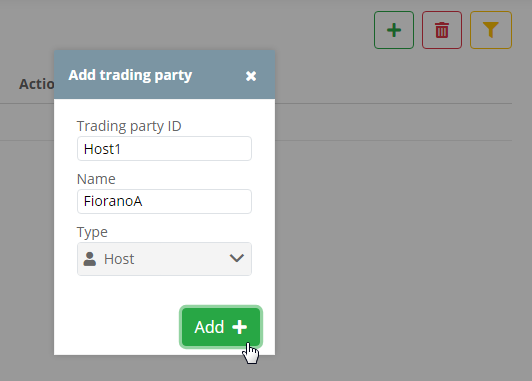Click the green plus add-party toolbar button
The width and height of the screenshot is (532, 381).
[394, 30]
